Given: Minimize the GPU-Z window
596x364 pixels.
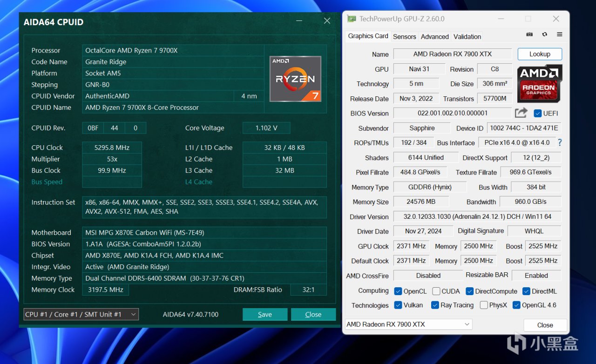Looking at the screenshot, I should (x=501, y=19).
